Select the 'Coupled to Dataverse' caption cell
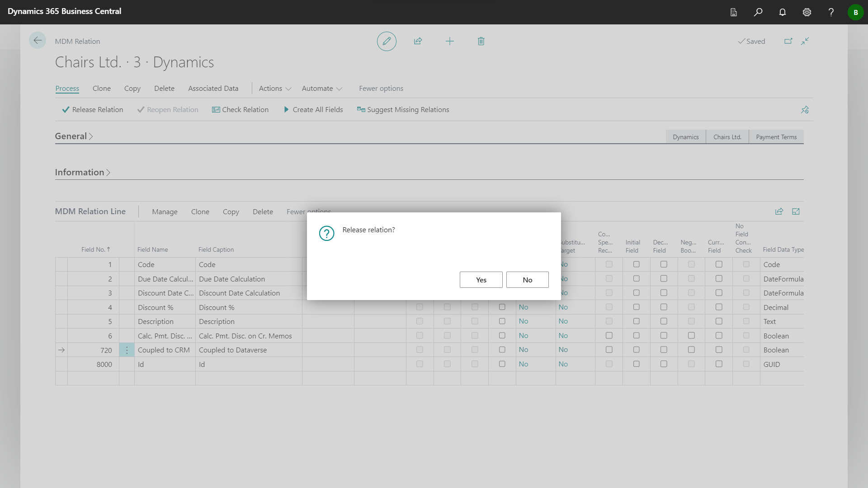Screen dimensions: 868x488 click(249, 350)
